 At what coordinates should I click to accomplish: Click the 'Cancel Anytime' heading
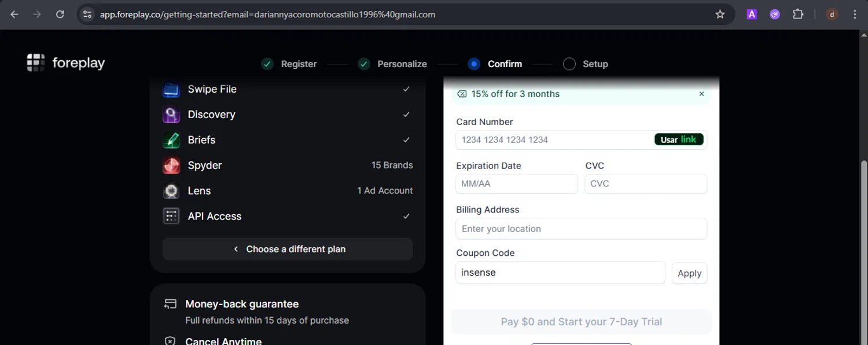pyautogui.click(x=223, y=341)
